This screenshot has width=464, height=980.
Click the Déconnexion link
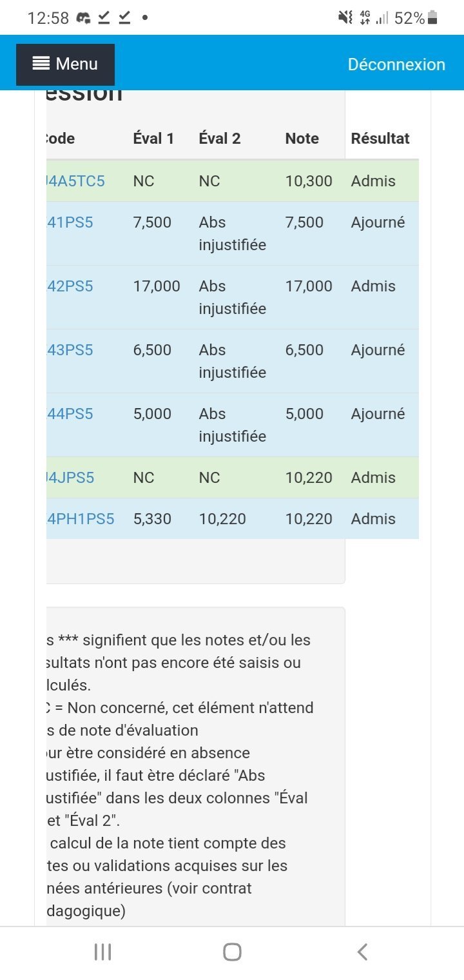pyautogui.click(x=396, y=64)
